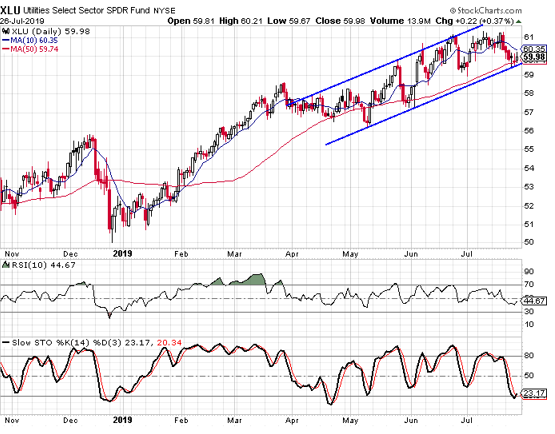Click the Utilities Select Sector SPDR Fund name
555x434 pixels.
(x=86, y=10)
